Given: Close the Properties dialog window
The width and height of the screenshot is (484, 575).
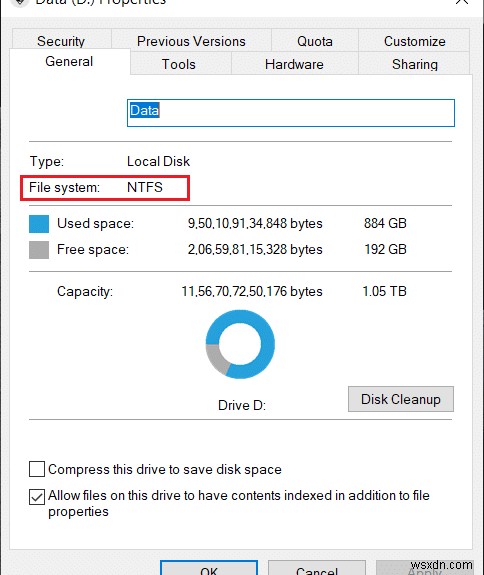Looking at the screenshot, I should (x=462, y=2).
